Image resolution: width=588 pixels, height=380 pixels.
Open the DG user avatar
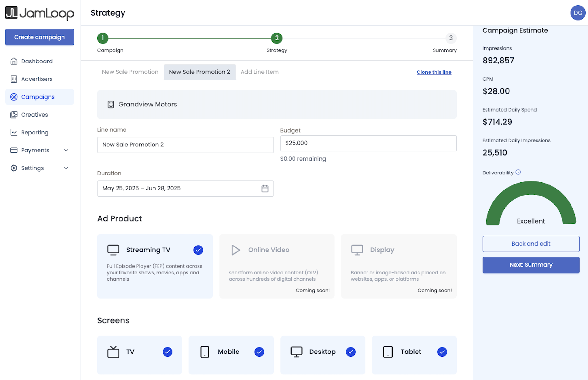point(578,13)
